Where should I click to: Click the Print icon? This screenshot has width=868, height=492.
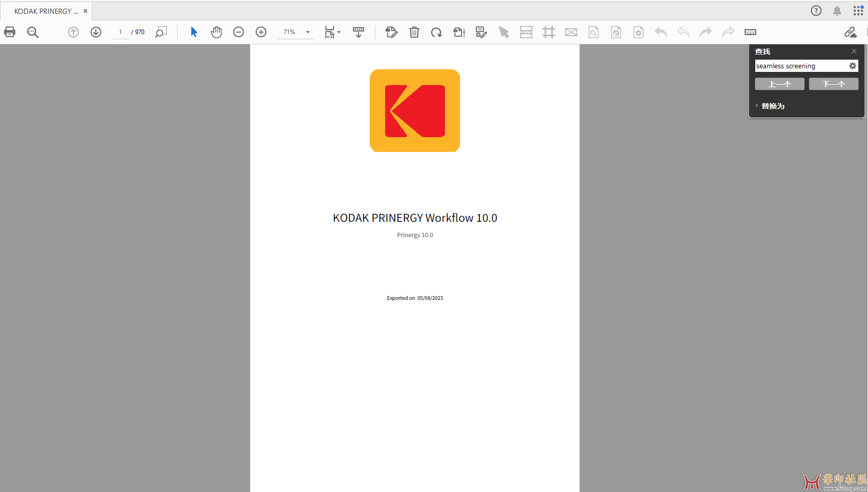point(10,32)
